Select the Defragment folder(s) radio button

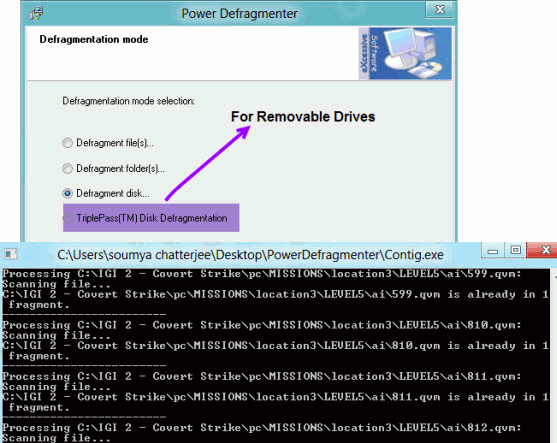click(x=67, y=168)
